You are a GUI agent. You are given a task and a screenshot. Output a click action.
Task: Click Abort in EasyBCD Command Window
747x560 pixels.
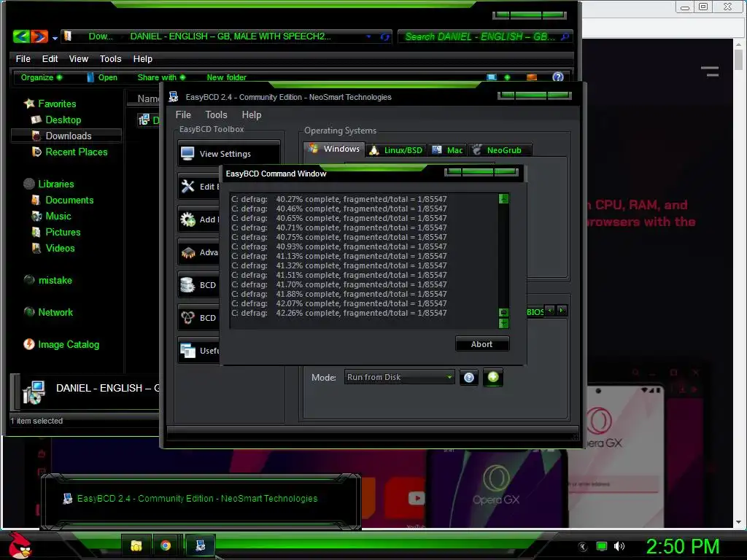pyautogui.click(x=482, y=344)
